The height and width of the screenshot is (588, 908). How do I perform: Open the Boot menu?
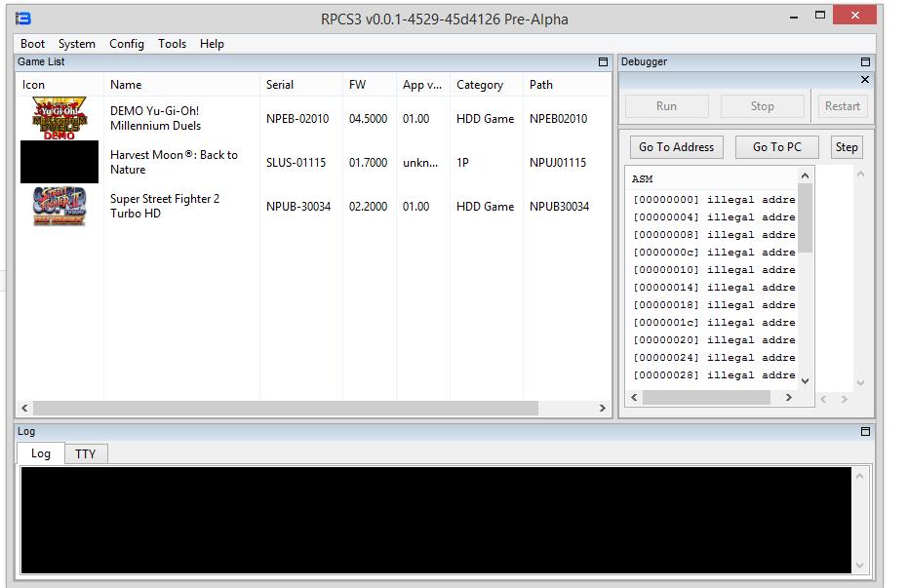pyautogui.click(x=32, y=44)
